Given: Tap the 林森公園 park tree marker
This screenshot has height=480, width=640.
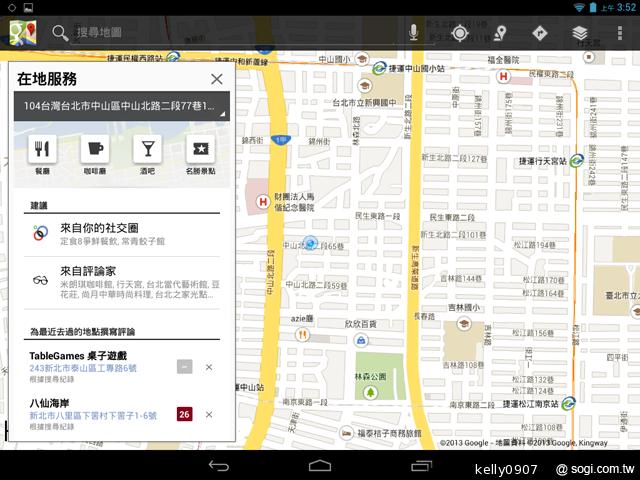Looking at the screenshot, I should pyautogui.click(x=371, y=393).
